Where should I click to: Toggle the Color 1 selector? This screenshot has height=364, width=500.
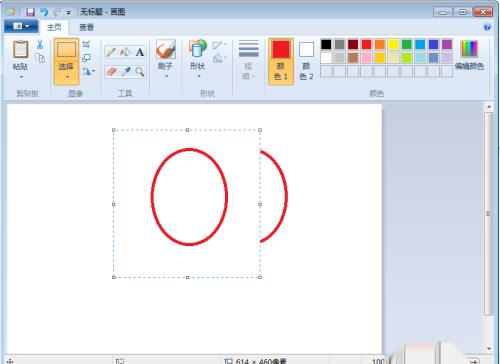point(281,61)
